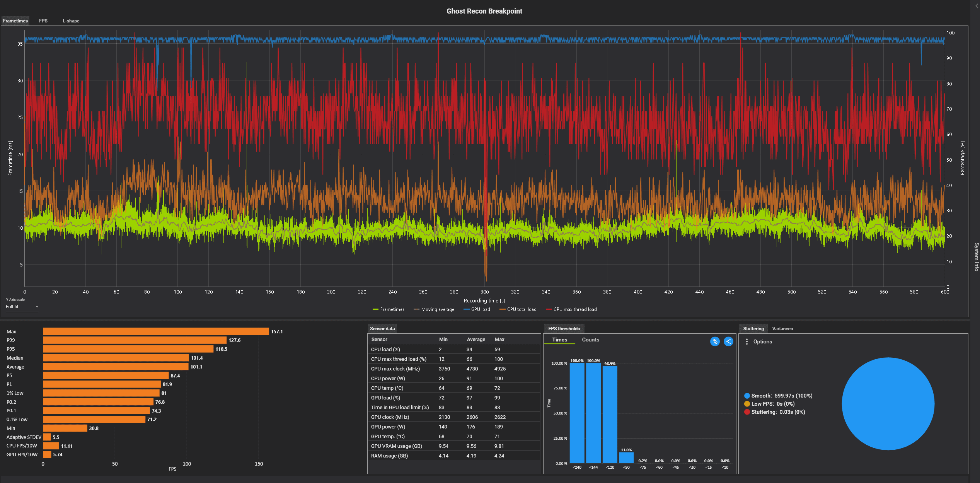Click the CPU FPS/10W value 11.11
The width and height of the screenshot is (980, 483).
pos(66,446)
